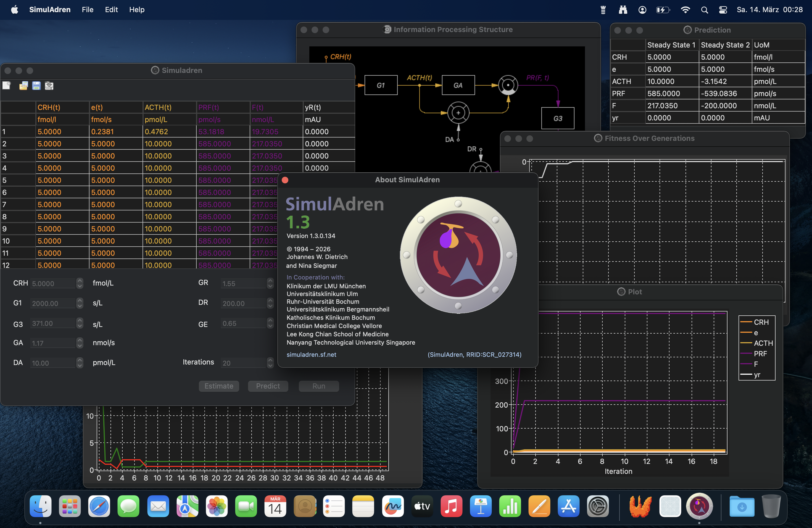The width and height of the screenshot is (812, 528).
Task: Click the G3 parameter input field
Action: point(53,323)
